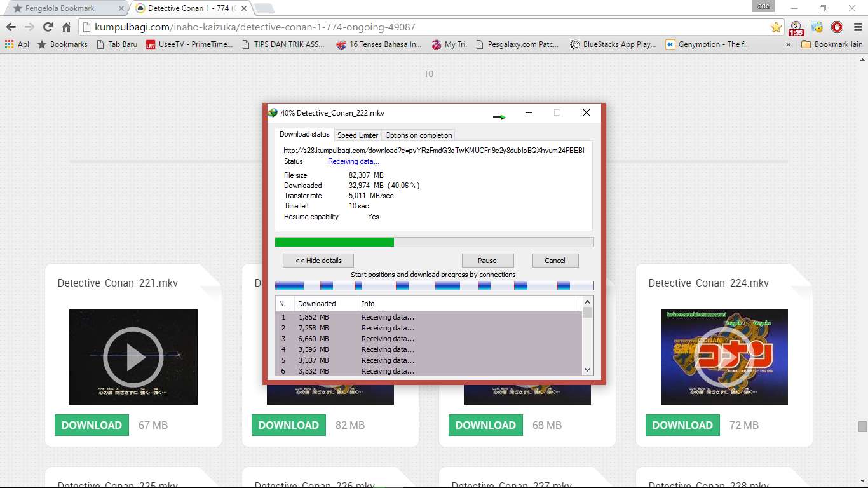
Task: Click the page info icon in address bar
Action: (x=87, y=27)
